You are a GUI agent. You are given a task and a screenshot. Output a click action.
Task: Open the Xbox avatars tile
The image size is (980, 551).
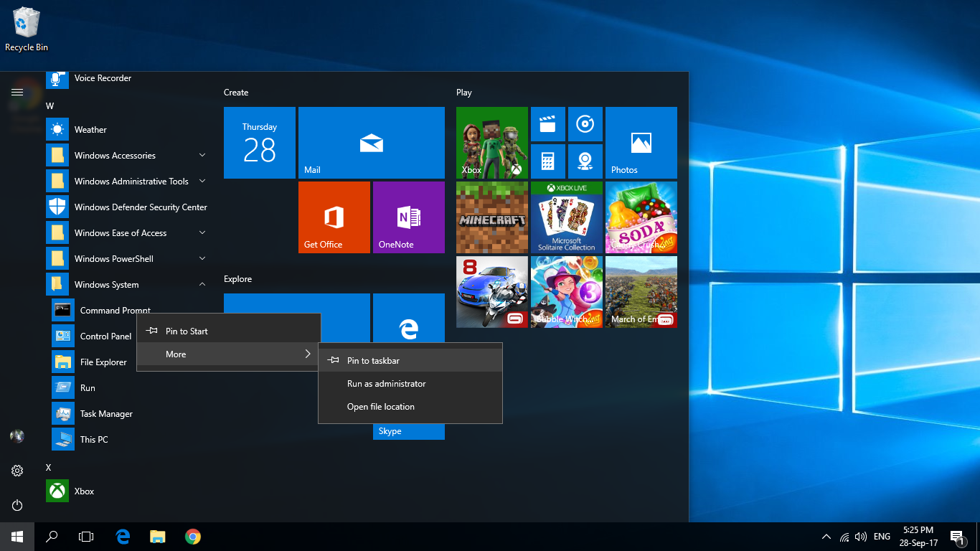point(492,143)
